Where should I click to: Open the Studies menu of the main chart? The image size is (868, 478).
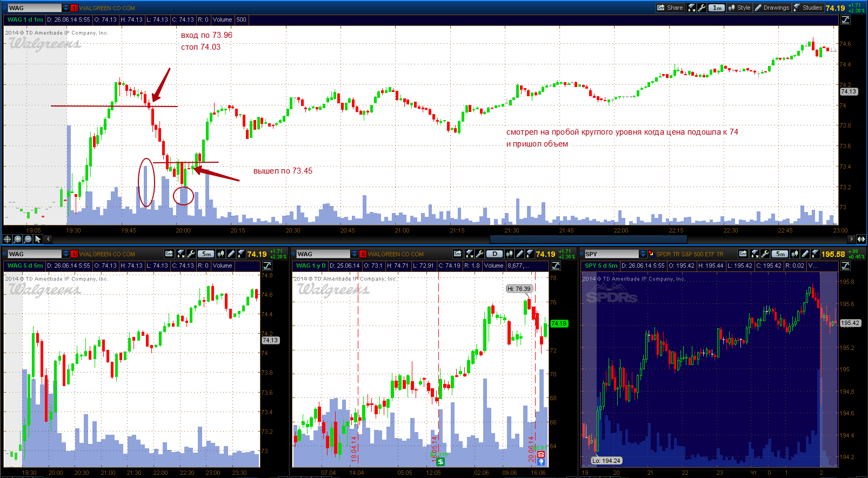[x=807, y=8]
